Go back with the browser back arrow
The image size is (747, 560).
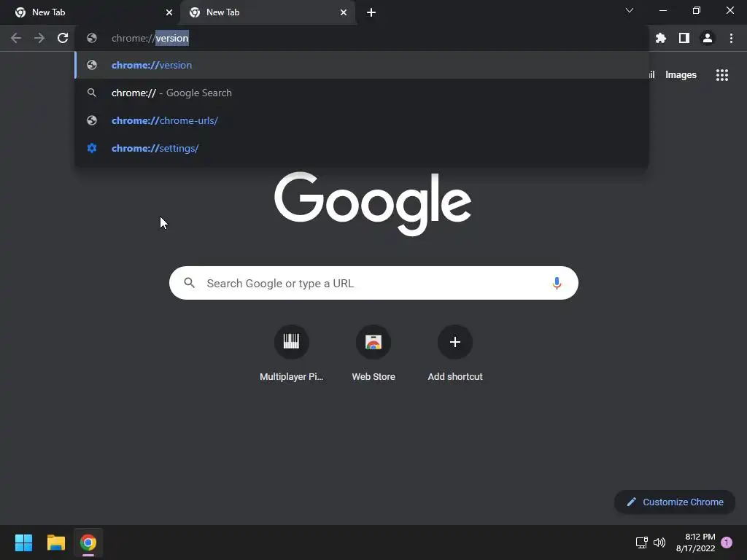click(16, 38)
